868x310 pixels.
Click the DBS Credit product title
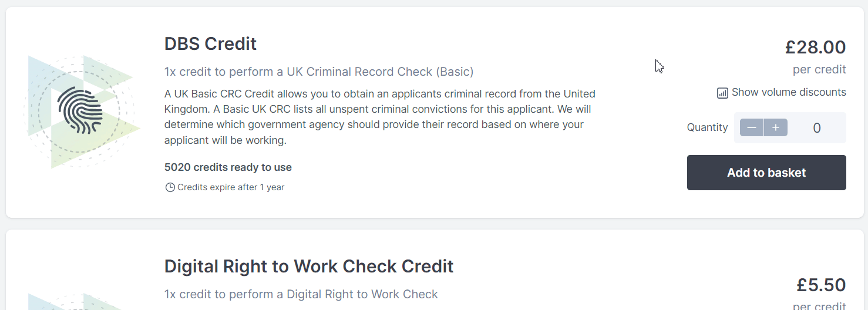pos(210,43)
